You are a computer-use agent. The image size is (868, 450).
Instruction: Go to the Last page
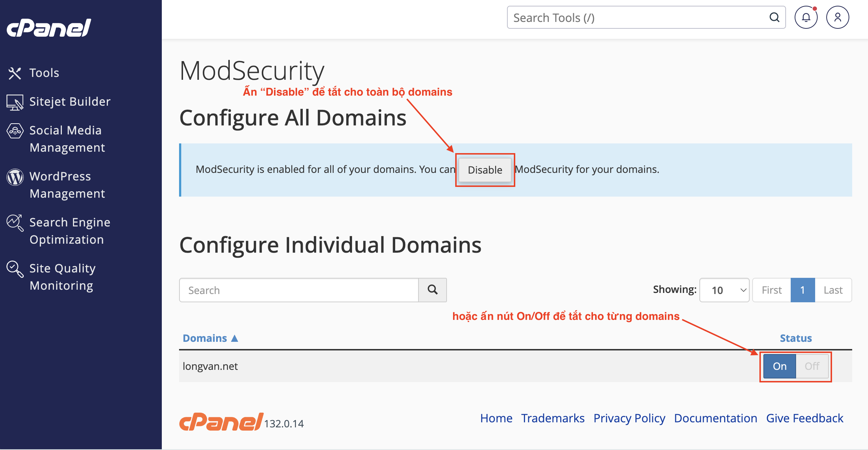tap(833, 290)
